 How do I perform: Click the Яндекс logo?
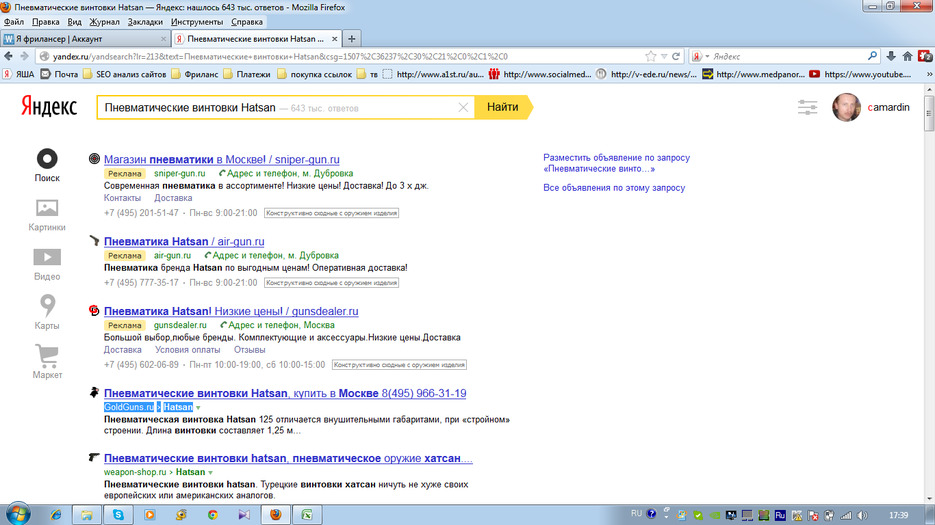pos(49,107)
